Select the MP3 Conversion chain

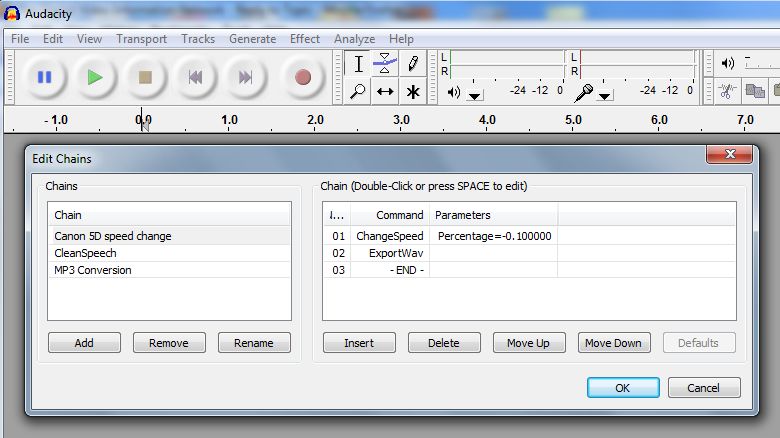169,270
